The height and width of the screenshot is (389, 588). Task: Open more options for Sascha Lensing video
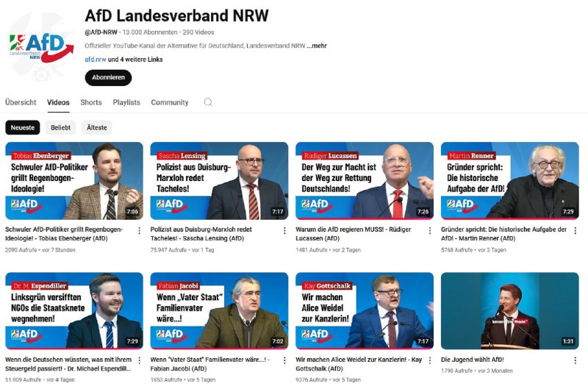click(x=284, y=231)
